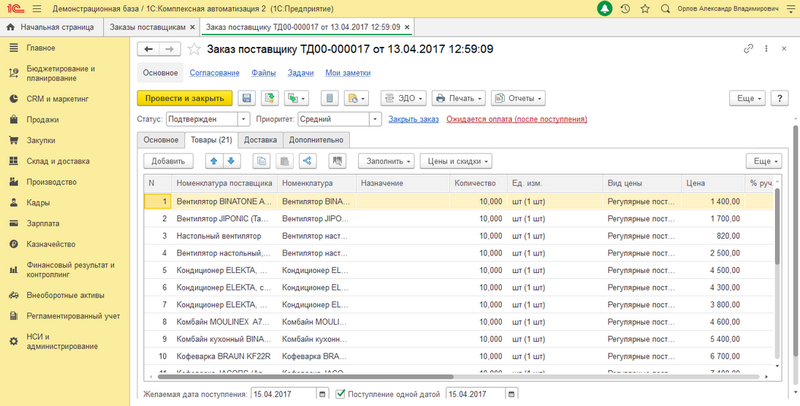
Task: Open history clock icon in title bar
Action: pyautogui.click(x=625, y=8)
